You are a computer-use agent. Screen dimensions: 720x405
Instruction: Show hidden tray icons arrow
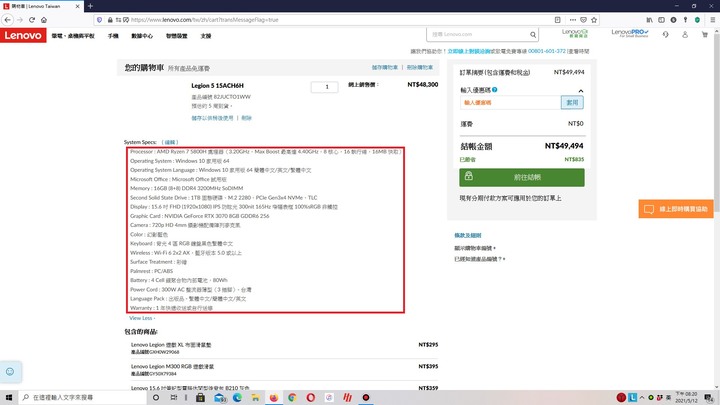coord(641,397)
